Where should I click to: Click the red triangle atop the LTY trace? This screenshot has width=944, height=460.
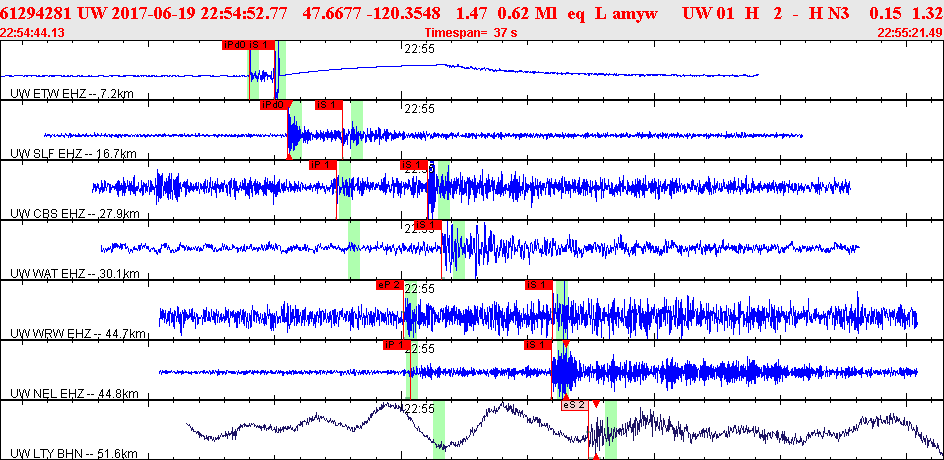coord(595,404)
